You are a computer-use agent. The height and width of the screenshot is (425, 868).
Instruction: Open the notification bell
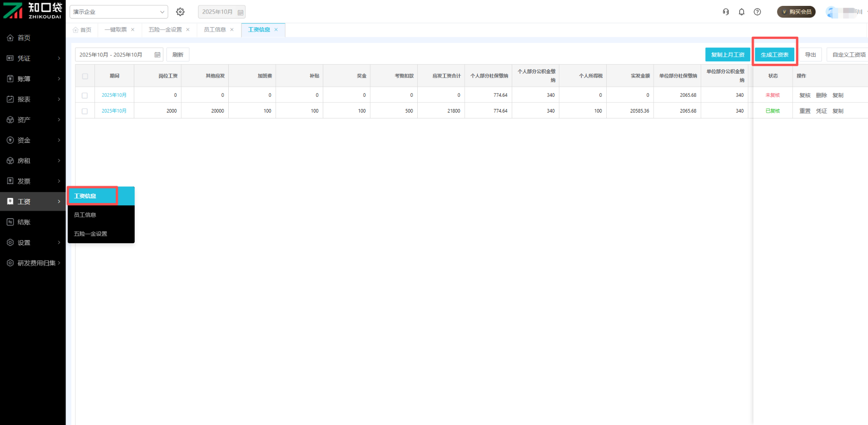(x=741, y=12)
